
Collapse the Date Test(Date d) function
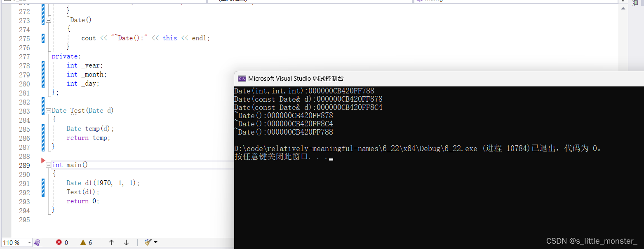pos(48,110)
